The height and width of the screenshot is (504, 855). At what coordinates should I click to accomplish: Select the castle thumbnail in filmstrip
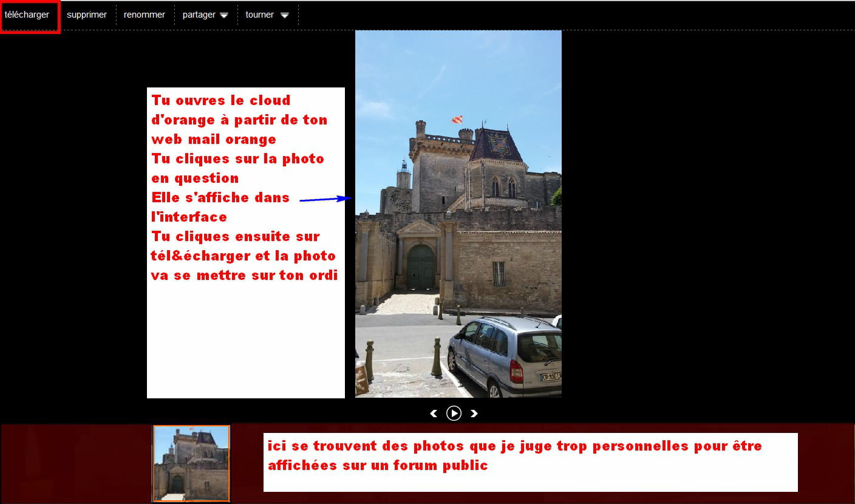pyautogui.click(x=191, y=463)
